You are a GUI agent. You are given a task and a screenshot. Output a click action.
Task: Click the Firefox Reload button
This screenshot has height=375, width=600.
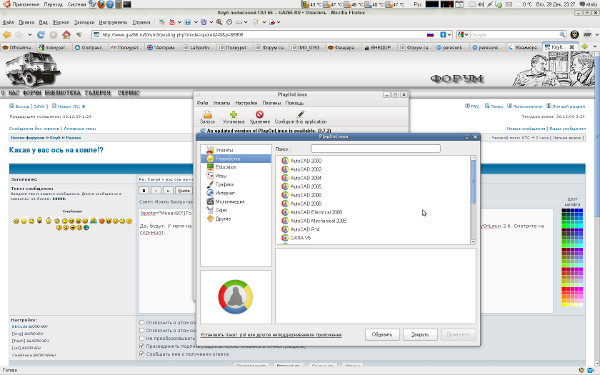pos(41,34)
